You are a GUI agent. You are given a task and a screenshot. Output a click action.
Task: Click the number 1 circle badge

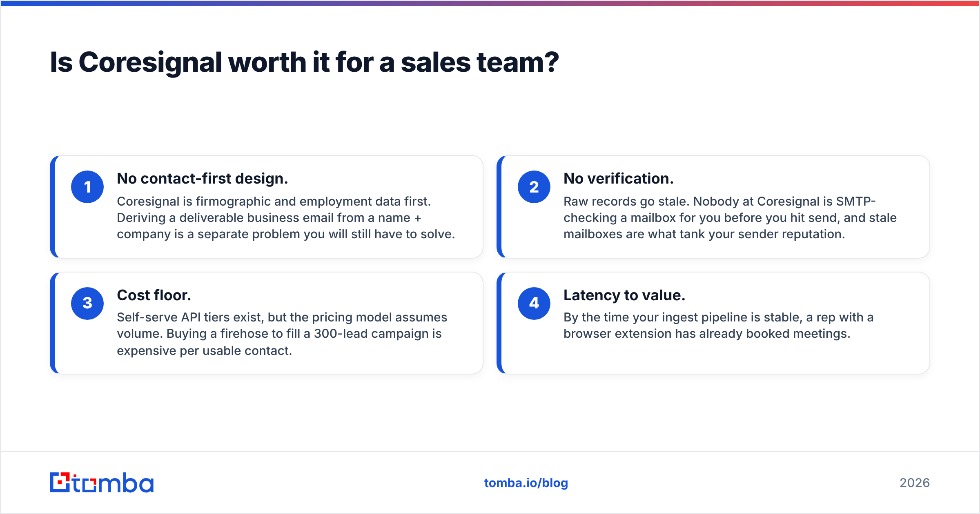tap(87, 187)
